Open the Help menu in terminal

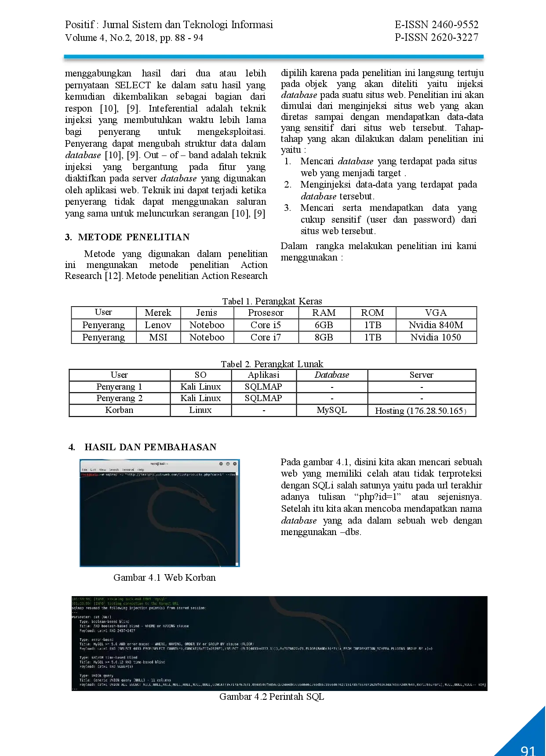(141, 470)
